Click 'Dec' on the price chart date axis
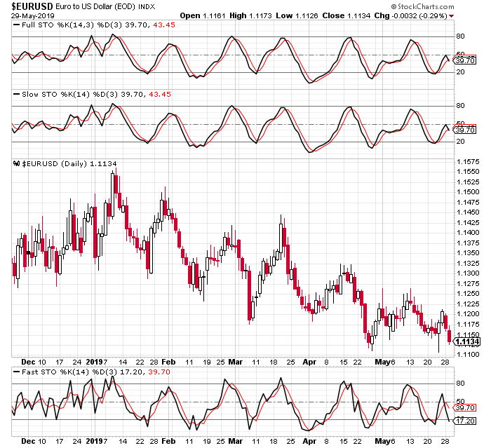This screenshot has width=491, height=448. click(x=28, y=362)
